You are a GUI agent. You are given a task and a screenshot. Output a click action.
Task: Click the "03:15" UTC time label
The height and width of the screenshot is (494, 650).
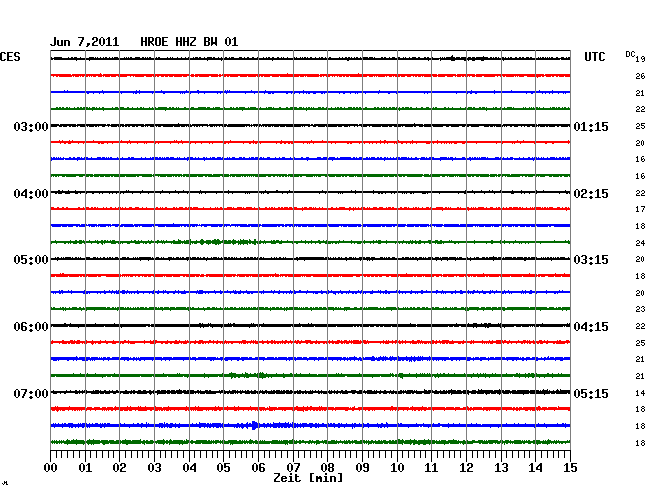(591, 260)
